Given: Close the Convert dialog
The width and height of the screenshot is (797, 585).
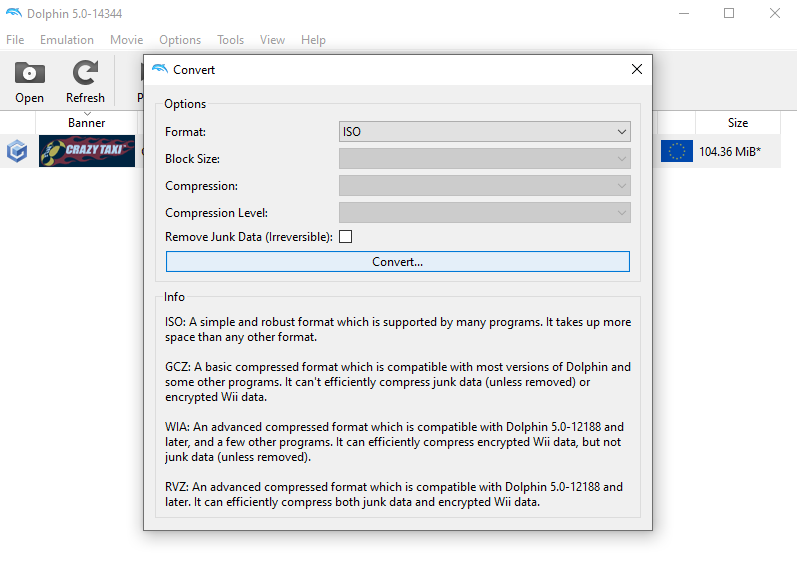Looking at the screenshot, I should (637, 69).
